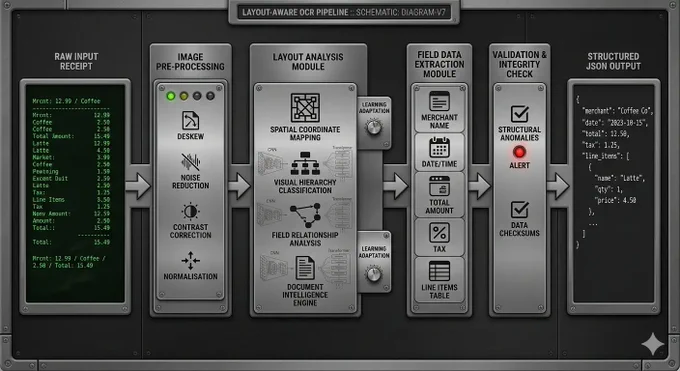
Task: Click the Total Amount field button
Action: 439,194
